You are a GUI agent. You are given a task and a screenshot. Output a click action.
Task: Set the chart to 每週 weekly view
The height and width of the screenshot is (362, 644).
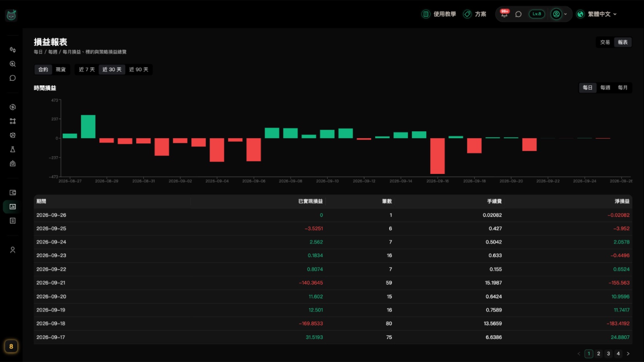point(605,88)
